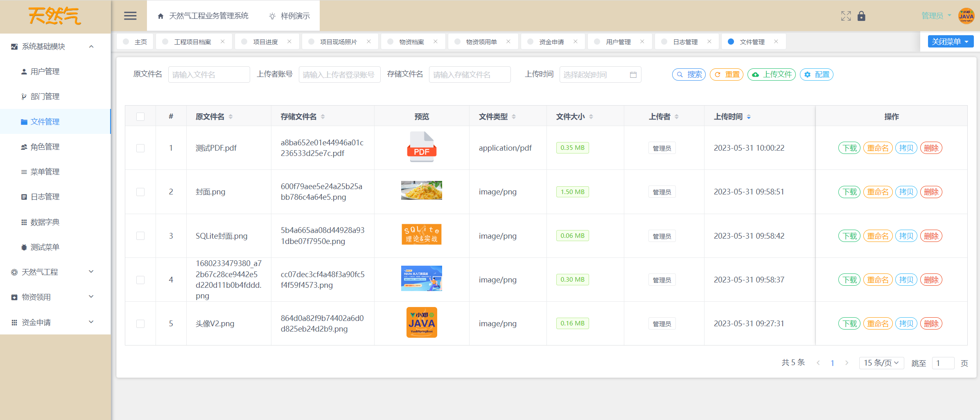
Task: Click the green 上传文件 button
Action: (771, 75)
